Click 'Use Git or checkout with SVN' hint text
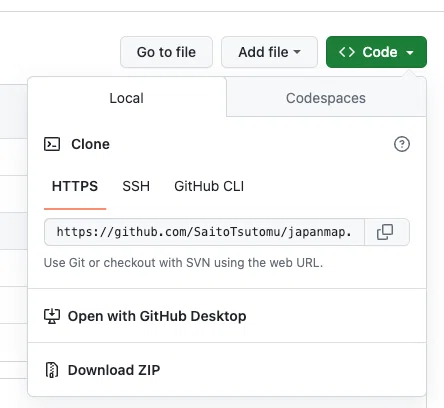The image size is (444, 408). [183, 263]
